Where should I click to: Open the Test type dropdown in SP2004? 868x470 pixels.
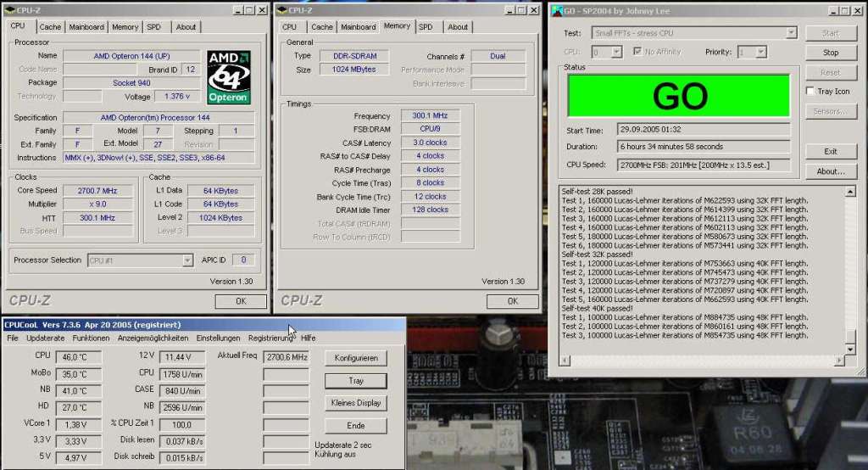(791, 33)
